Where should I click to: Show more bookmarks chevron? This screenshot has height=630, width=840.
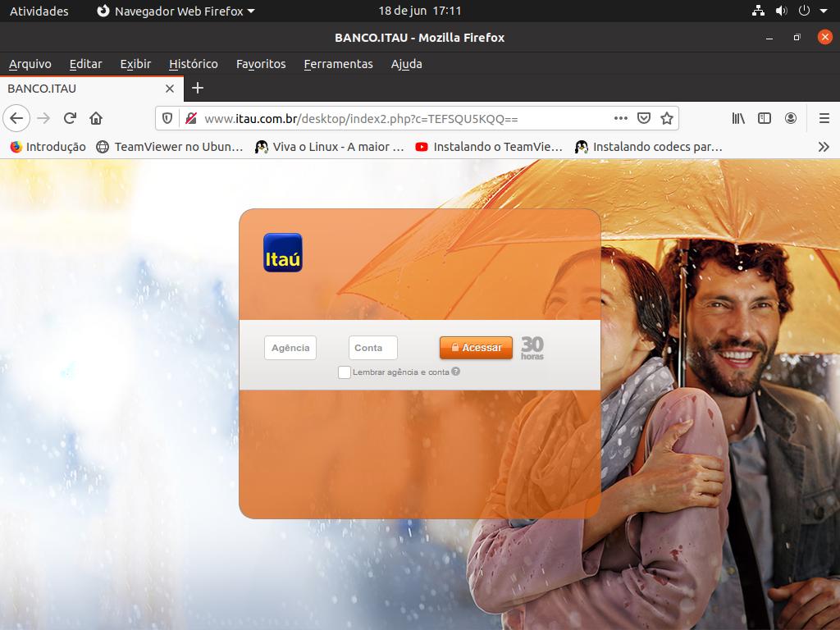pyautogui.click(x=824, y=147)
